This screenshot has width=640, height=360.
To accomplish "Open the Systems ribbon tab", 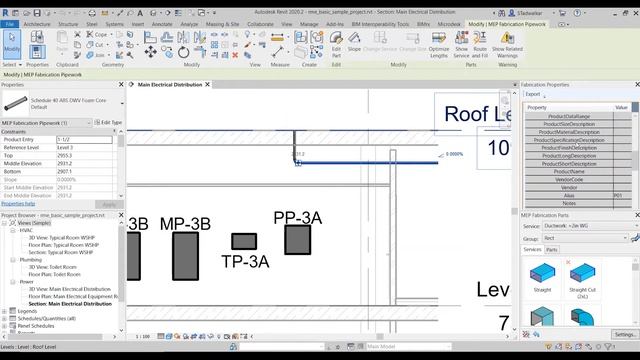I will tap(114, 24).
